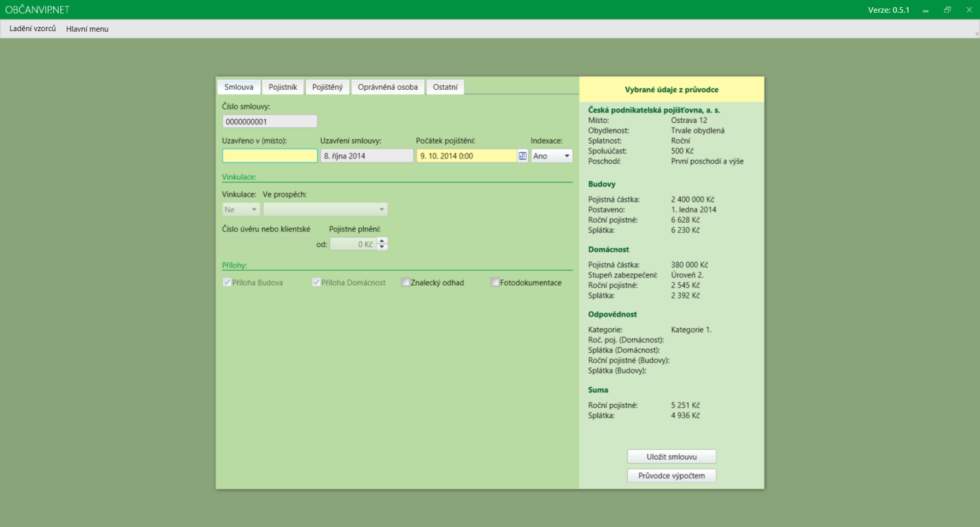Screen dimensions: 980x527
Task: Open the Ostatní tab
Action: (x=445, y=87)
